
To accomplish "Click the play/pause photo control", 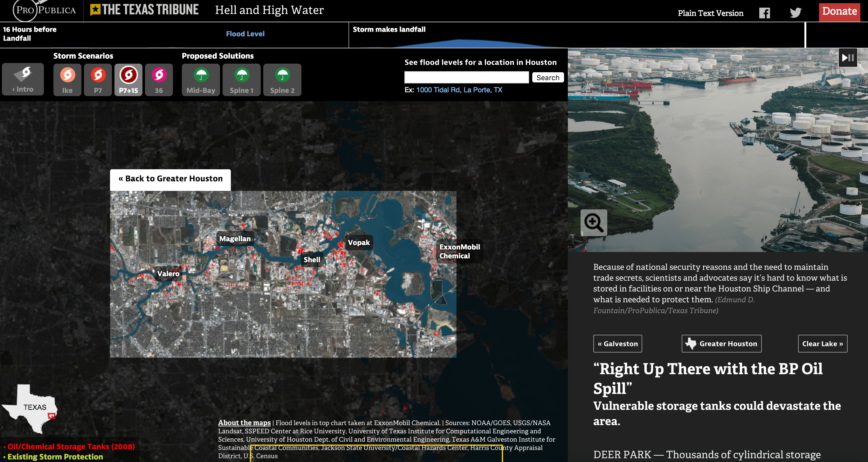I will [848, 58].
